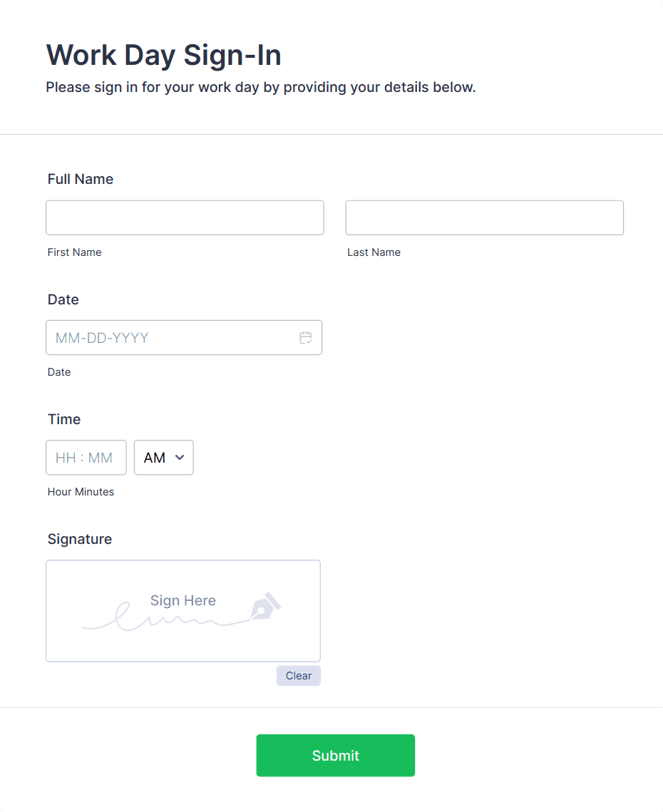663x812 pixels.
Task: Focus the Last Name text box
Action: point(484,217)
